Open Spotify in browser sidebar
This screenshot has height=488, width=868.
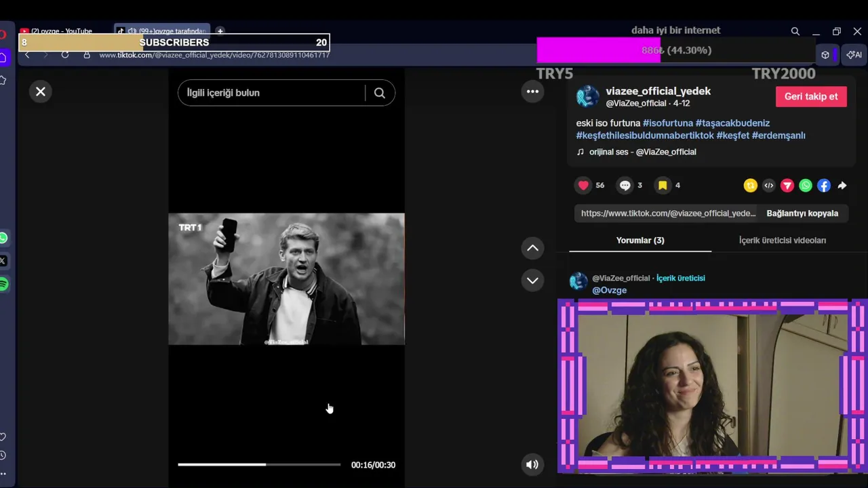tap(3, 284)
